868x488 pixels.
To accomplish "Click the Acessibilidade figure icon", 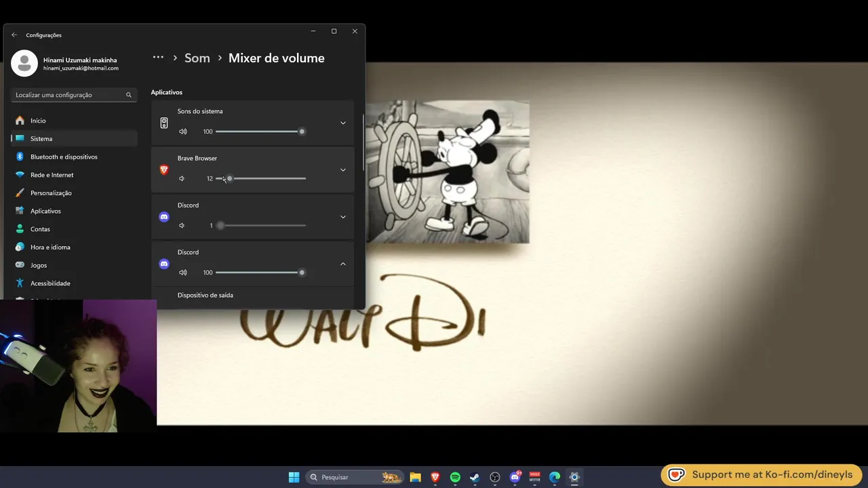I will pos(20,283).
